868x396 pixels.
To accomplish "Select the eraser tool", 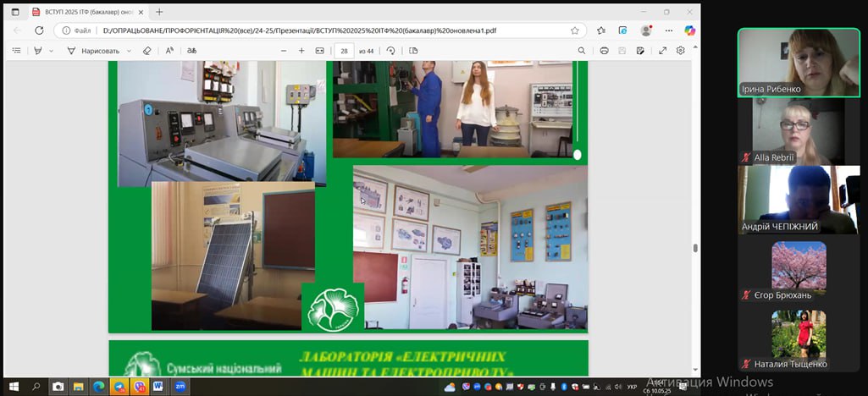I will (147, 50).
